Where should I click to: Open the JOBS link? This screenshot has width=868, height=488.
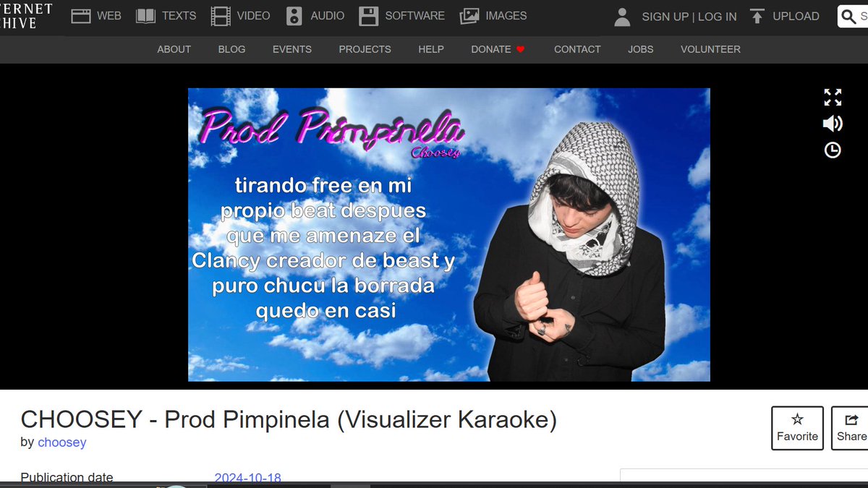coord(641,49)
